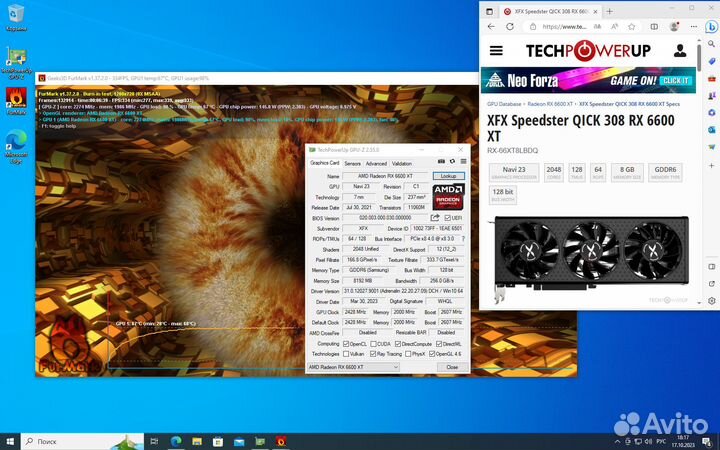Click the Edge reload page icon
720x450 pixels.
(510, 27)
